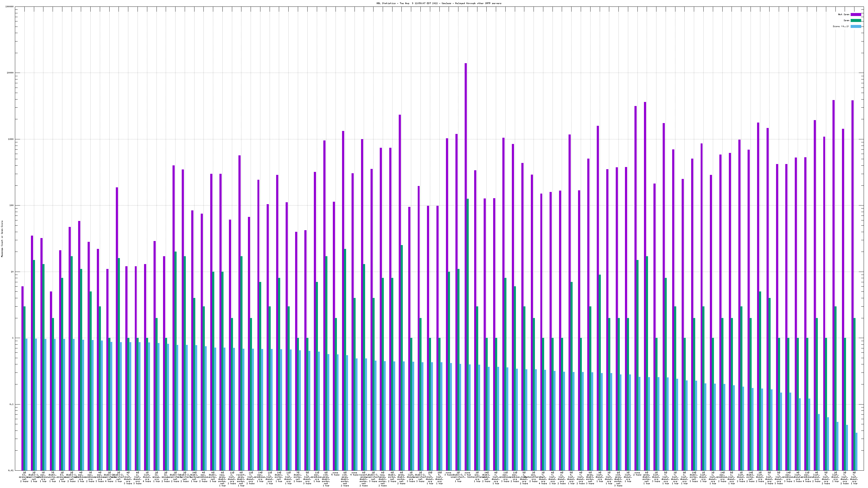Click the 0.1 y-axis tick label

tap(12, 404)
